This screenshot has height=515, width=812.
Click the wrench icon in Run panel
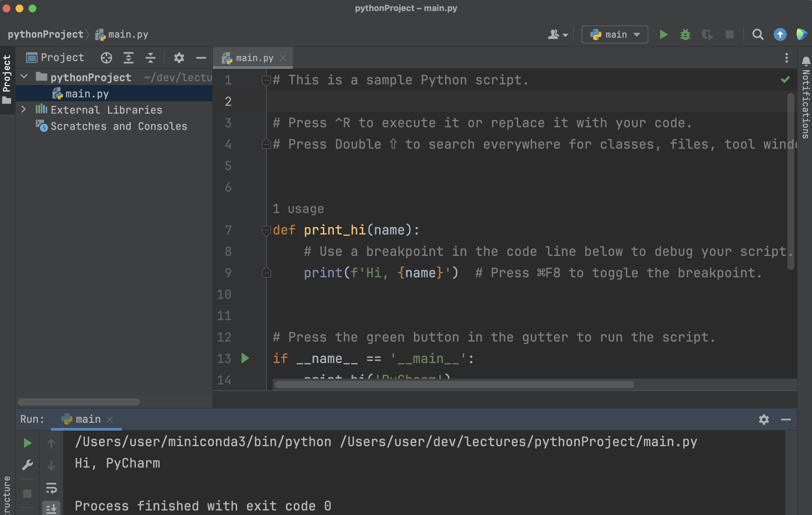27,465
